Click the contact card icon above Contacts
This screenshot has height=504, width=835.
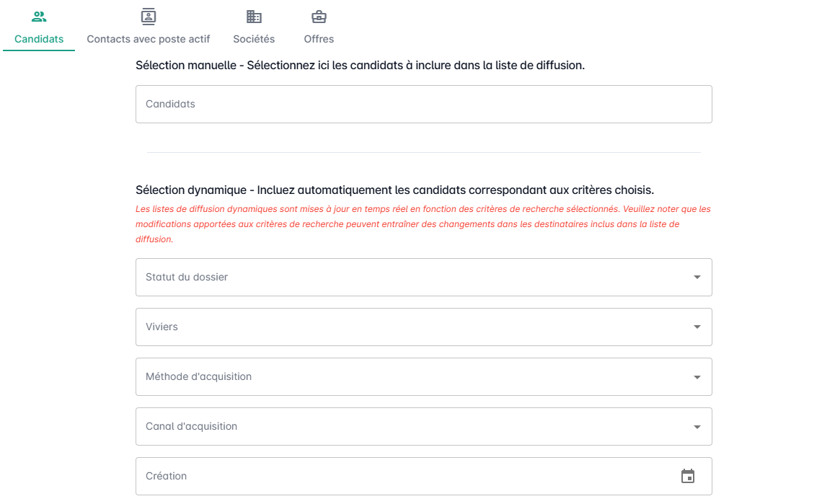click(x=149, y=17)
